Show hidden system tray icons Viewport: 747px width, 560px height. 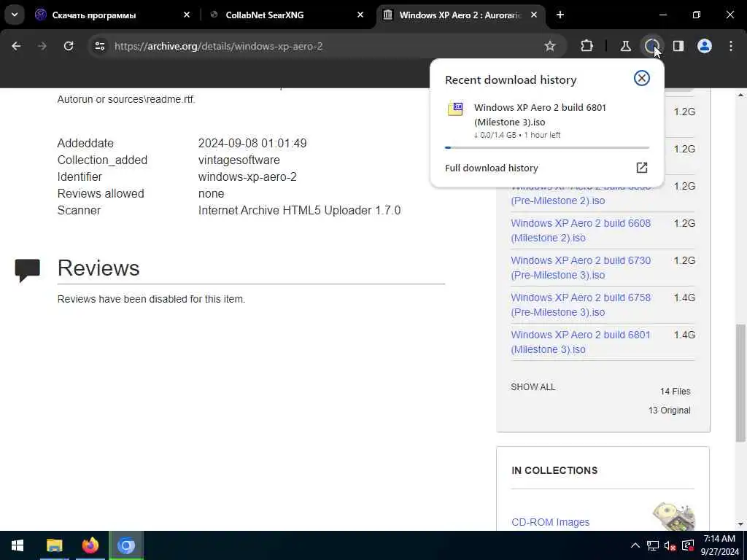click(635, 545)
